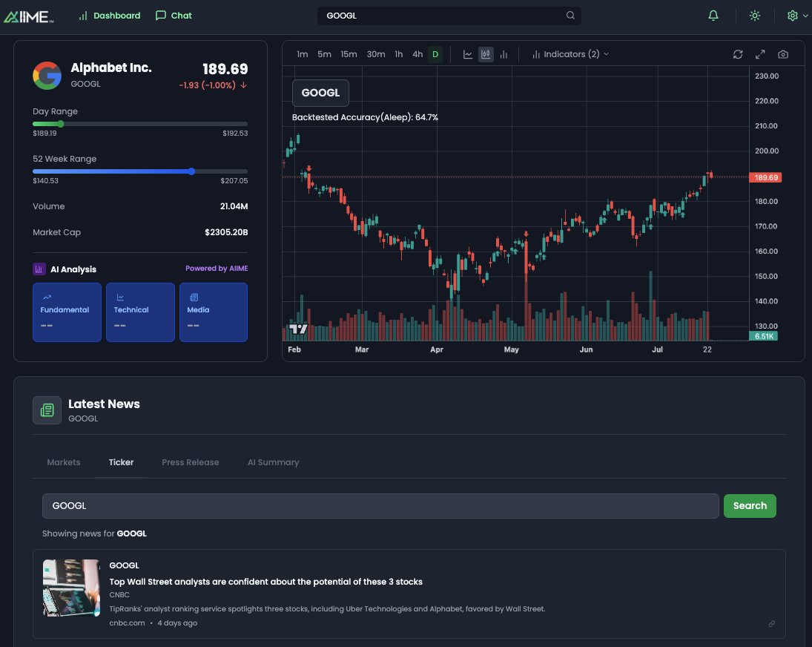
Task: Switch to candlestick chart type
Action: click(x=486, y=54)
